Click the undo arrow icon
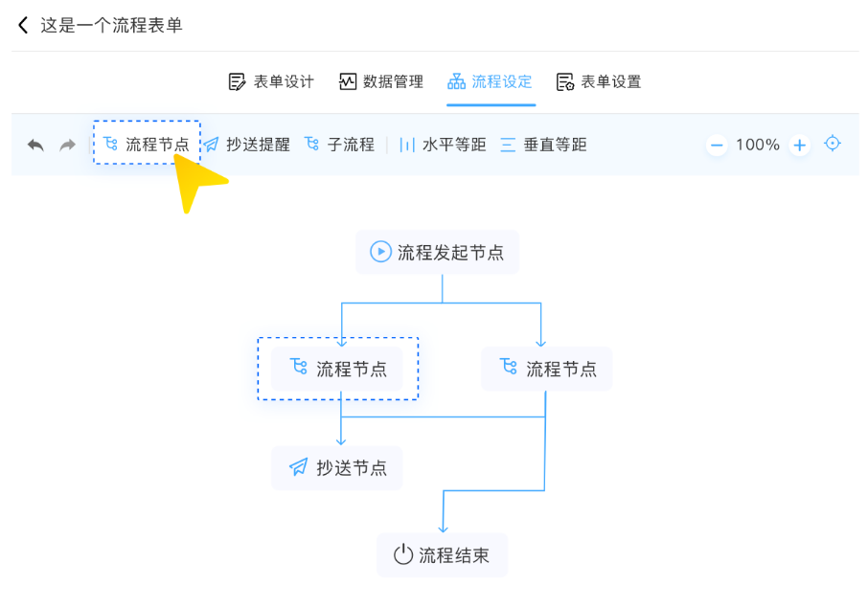Image resolution: width=868 pixels, height=607 pixels. (x=35, y=145)
